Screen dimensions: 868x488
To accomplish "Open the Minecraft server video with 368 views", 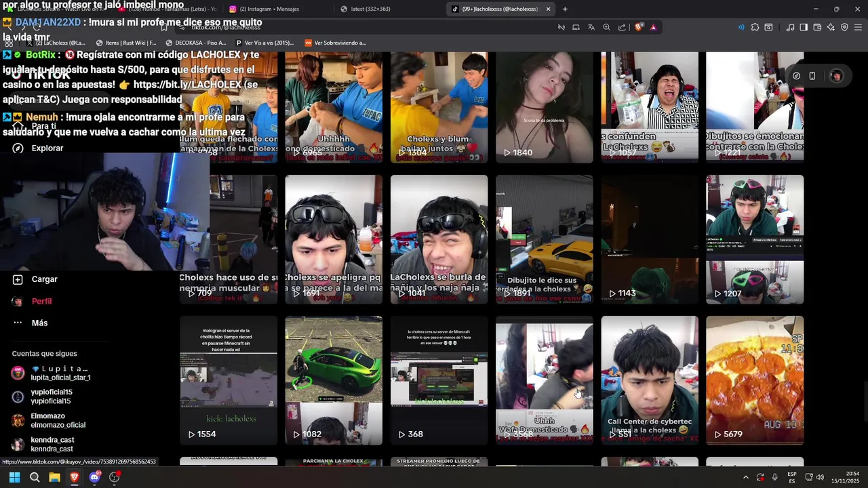I will click(439, 380).
